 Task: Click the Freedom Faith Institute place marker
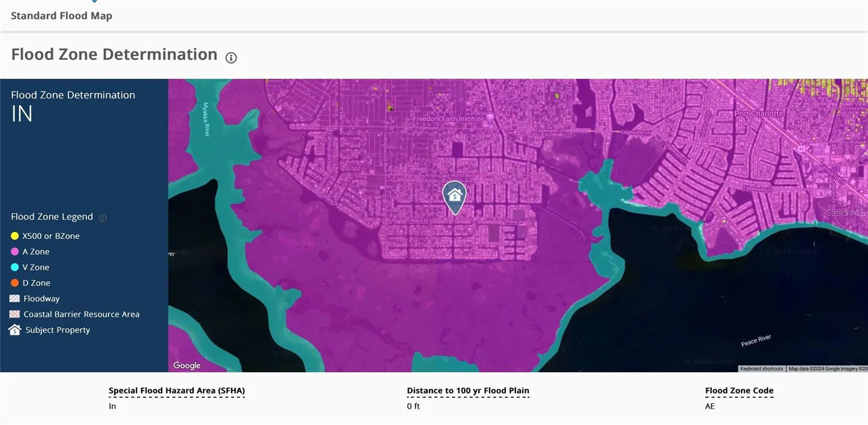(x=490, y=118)
